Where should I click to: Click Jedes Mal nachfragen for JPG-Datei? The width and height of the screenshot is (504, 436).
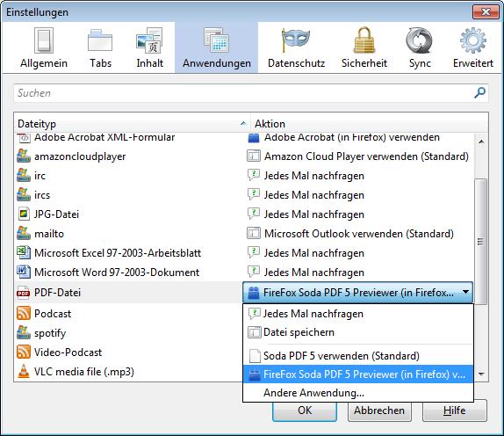coord(314,214)
